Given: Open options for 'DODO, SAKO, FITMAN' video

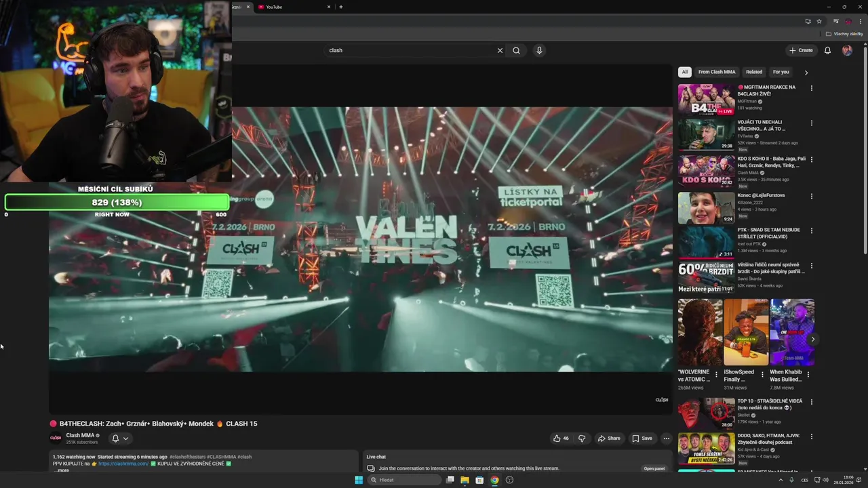Looking at the screenshot, I should [x=812, y=436].
